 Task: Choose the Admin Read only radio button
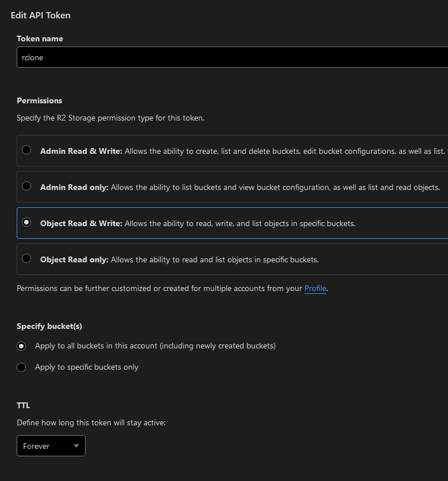coord(26,187)
